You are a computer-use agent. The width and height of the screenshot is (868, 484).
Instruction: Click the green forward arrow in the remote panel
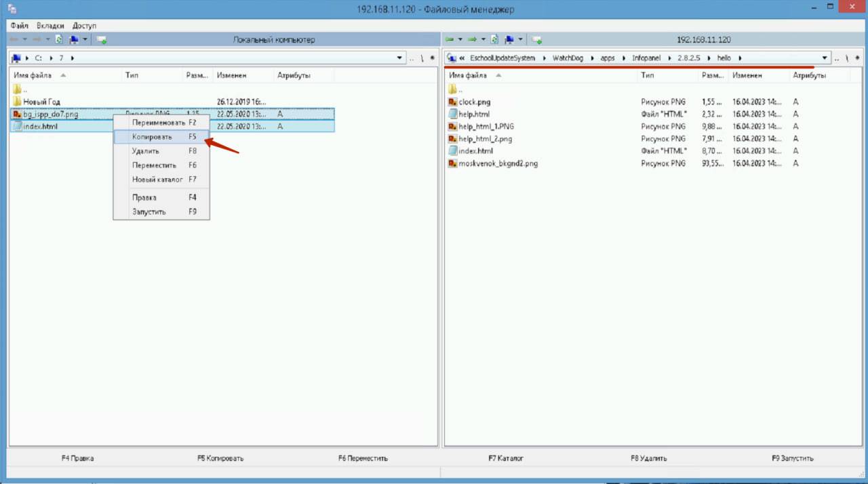472,40
